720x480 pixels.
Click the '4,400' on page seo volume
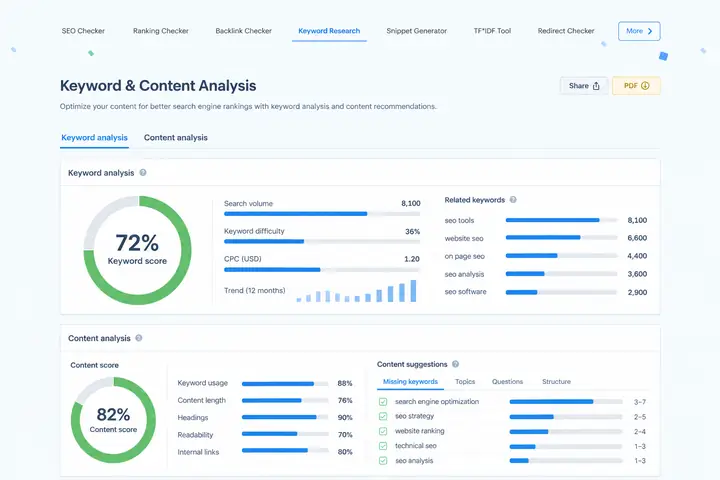pyautogui.click(x=637, y=256)
